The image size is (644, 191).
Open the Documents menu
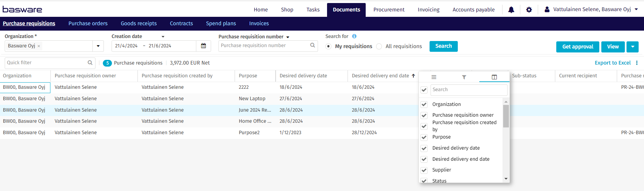347,10
